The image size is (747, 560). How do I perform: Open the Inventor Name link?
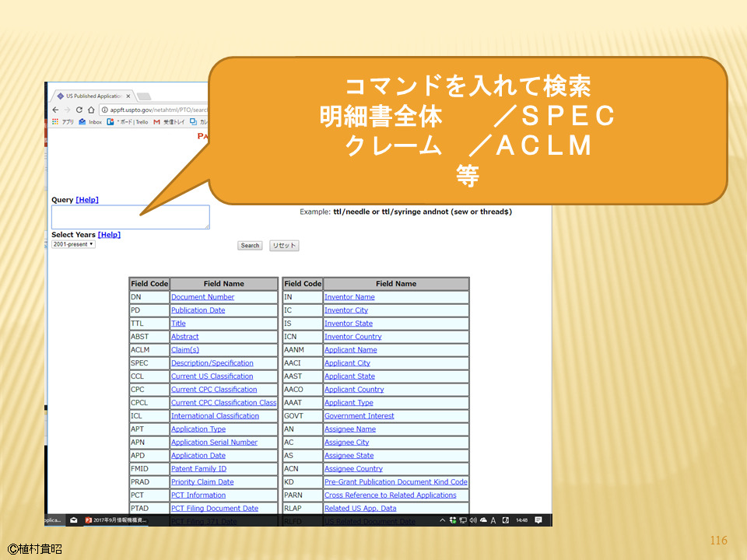pos(349,297)
